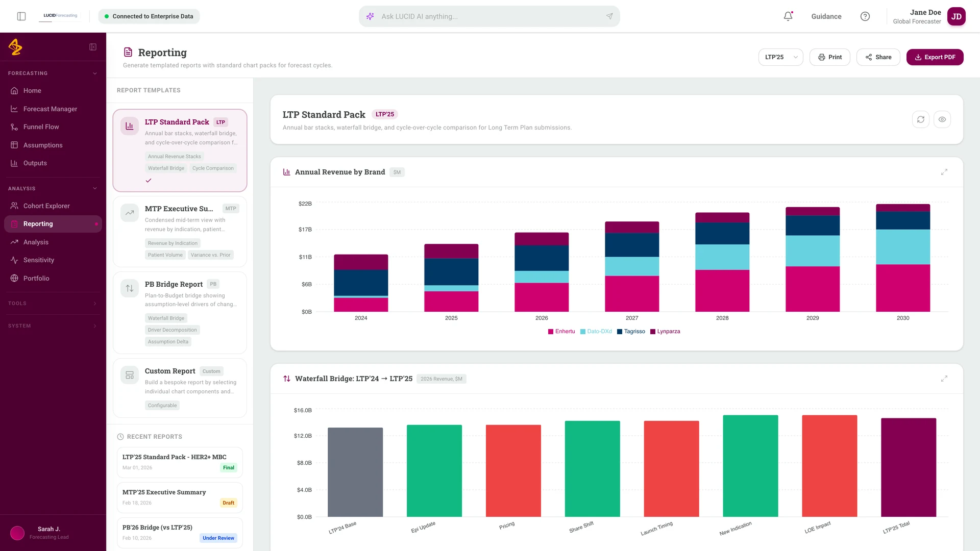
Task: Click the Reporting page document icon
Action: click(x=128, y=52)
